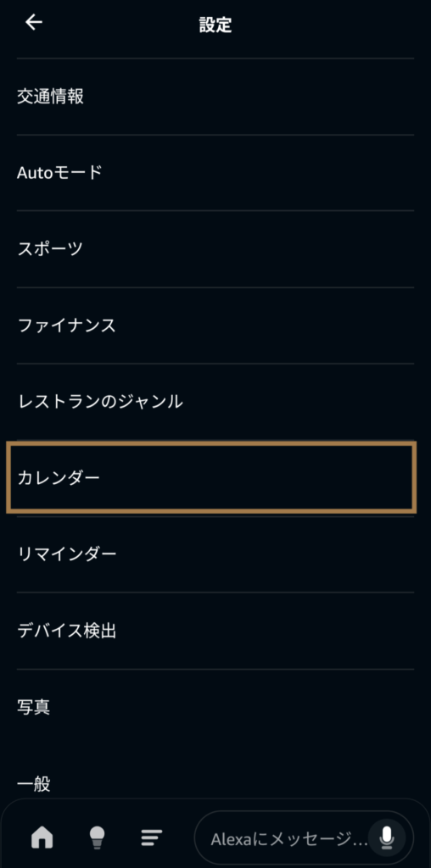431x868 pixels.
Task: Go to リマインダー settings
Action: tap(215, 554)
